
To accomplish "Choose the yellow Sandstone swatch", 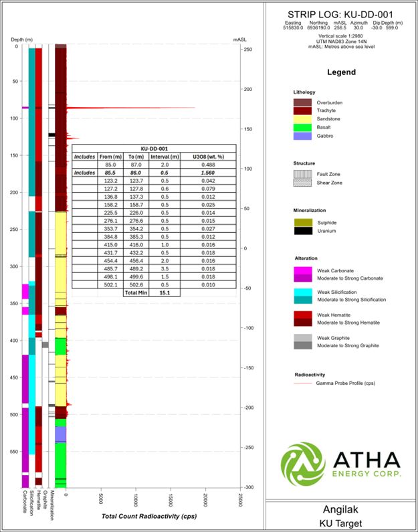I will (x=302, y=119).
